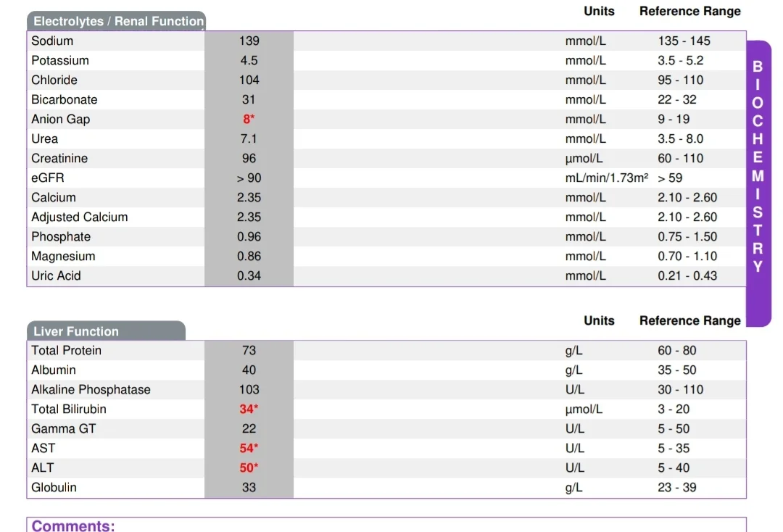Select the Uric Acid row label
Viewport: 783px width, 532px height.
tap(56, 275)
